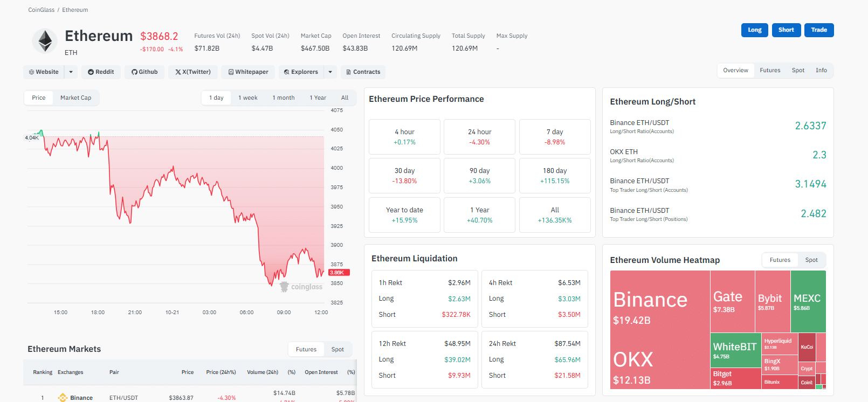Select the 1 week chart range
This screenshot has height=402, width=868.
(247, 98)
